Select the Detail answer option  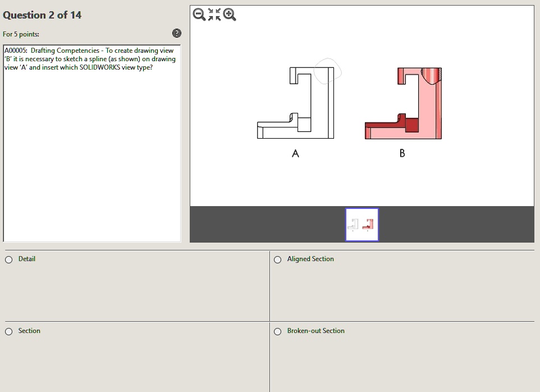8,259
